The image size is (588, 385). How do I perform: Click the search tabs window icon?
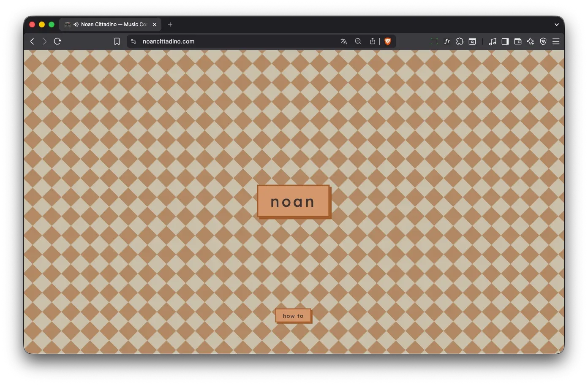472,41
